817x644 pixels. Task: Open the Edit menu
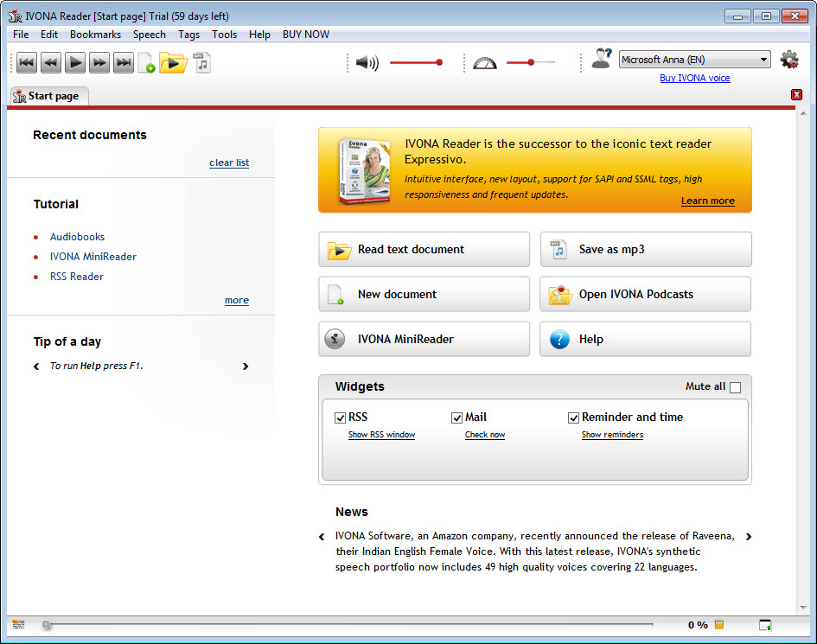tap(49, 35)
